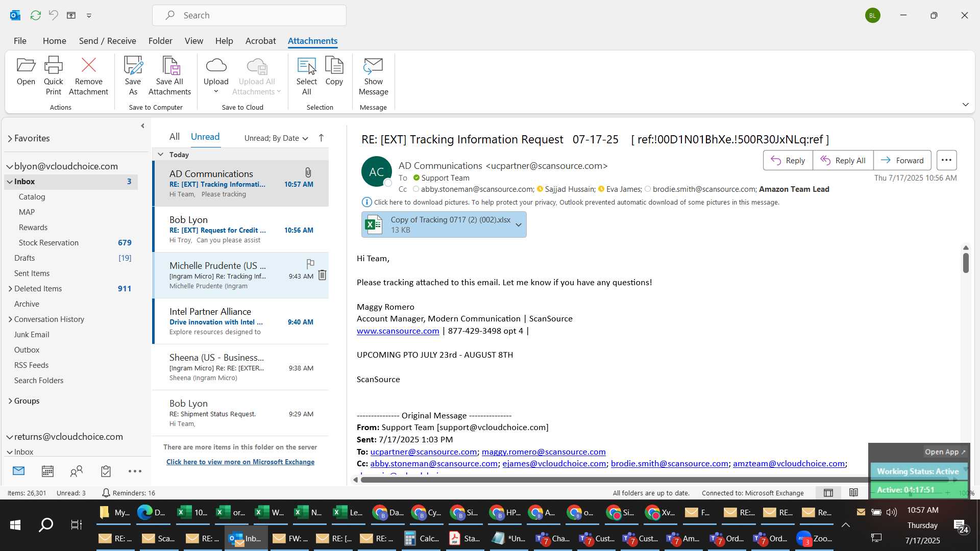Click the Send/Receive sync icon in title bar
This screenshot has width=980, height=551.
(35, 15)
